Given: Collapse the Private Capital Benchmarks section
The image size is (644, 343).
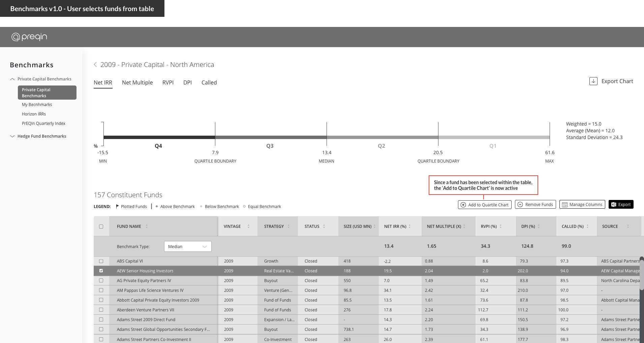Looking at the screenshot, I should point(12,79).
